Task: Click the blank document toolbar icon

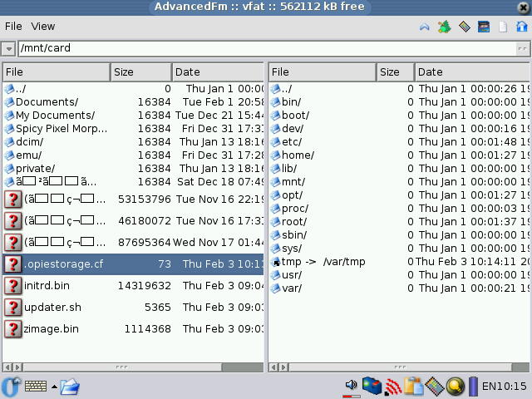Action: 503,27
